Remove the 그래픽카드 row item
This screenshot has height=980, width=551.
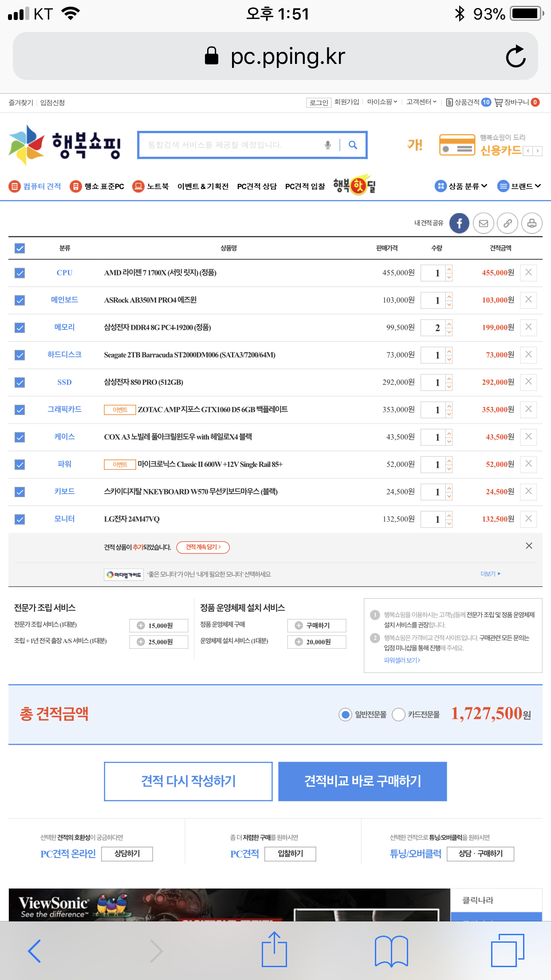coord(528,409)
